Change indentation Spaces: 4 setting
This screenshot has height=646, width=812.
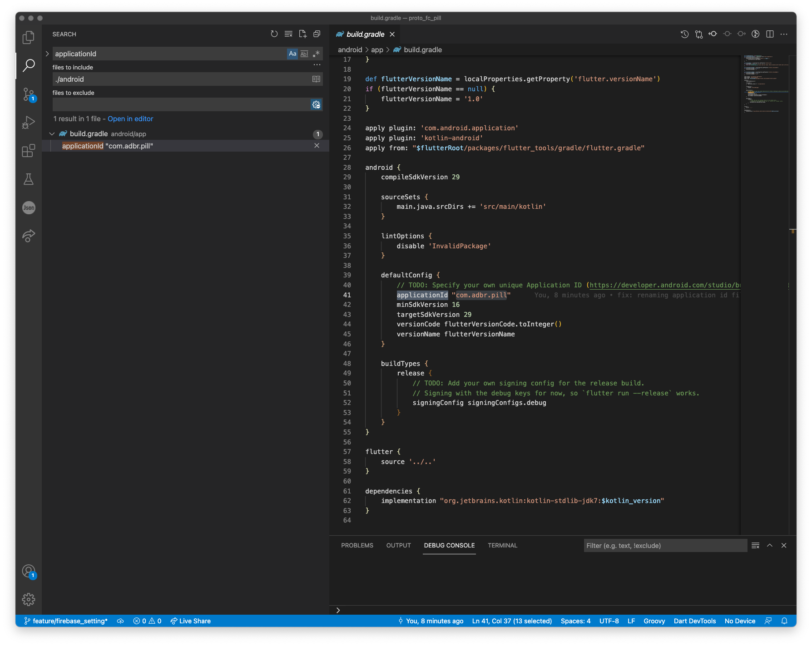point(575,621)
